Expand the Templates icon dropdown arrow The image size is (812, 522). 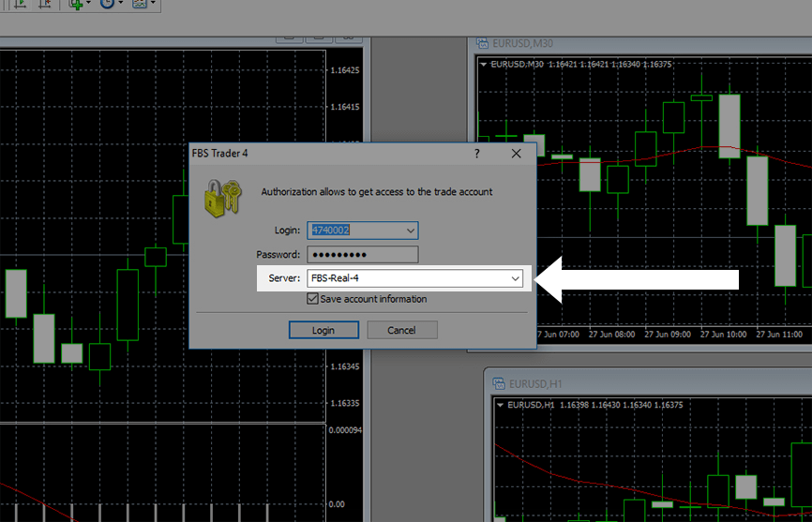(153, 4)
